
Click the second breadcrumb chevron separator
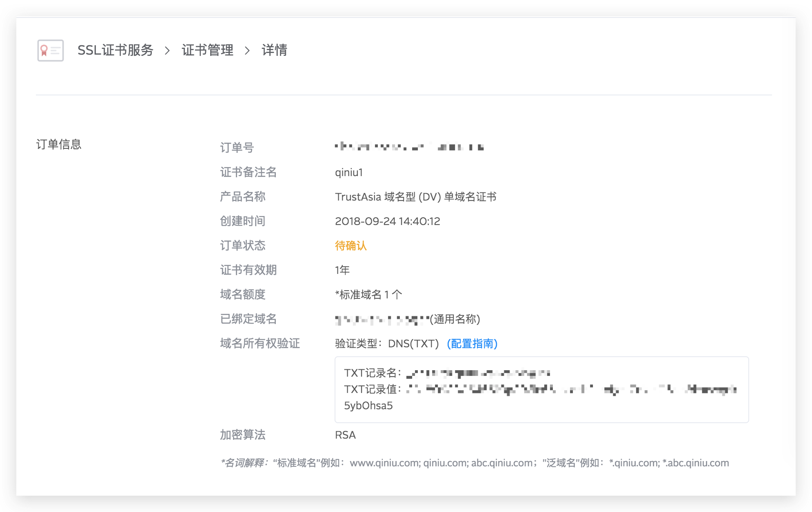point(247,51)
